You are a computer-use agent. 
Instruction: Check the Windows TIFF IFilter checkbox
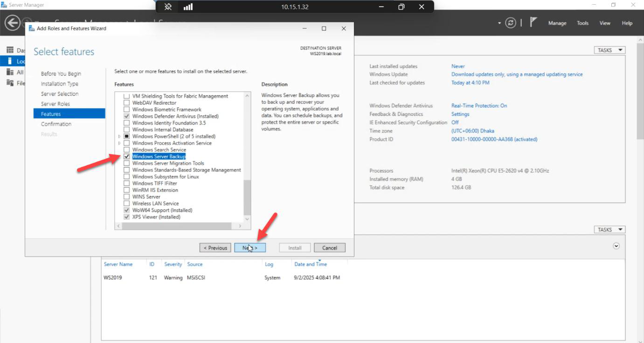pos(127,183)
